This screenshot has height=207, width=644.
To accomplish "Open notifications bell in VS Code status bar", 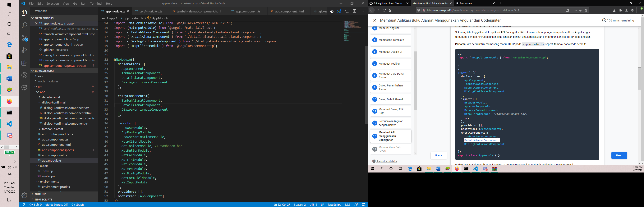I will [x=364, y=205].
